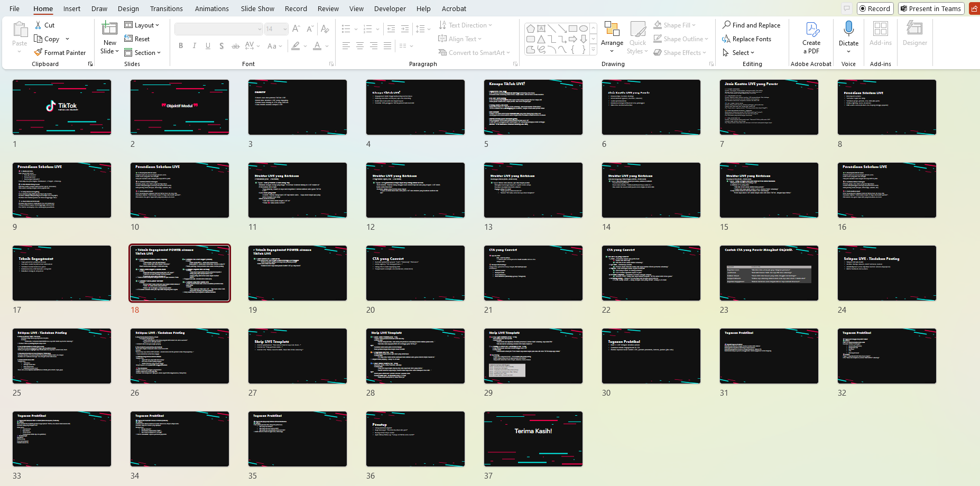
Task: Switch to the Insert tab
Action: [72, 8]
